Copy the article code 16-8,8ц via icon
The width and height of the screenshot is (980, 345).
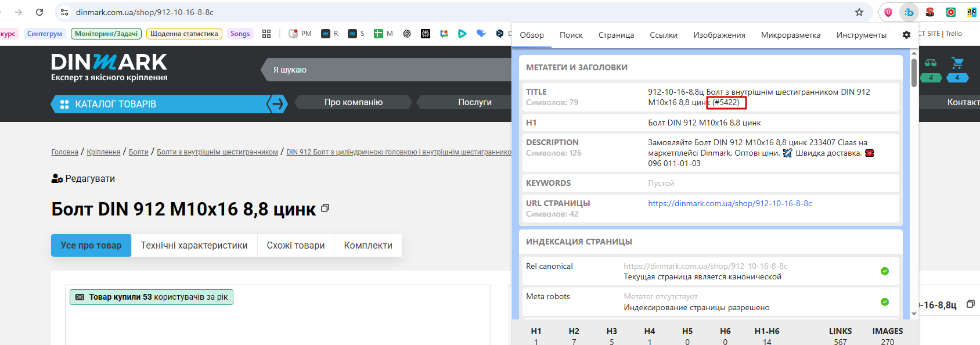point(970,304)
